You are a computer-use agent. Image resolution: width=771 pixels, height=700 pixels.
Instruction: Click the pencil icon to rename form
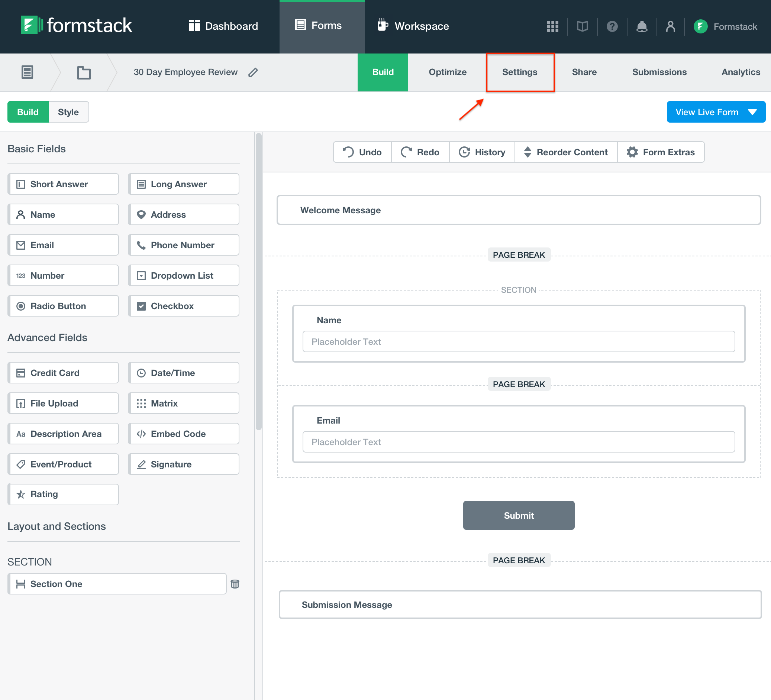pyautogui.click(x=253, y=72)
